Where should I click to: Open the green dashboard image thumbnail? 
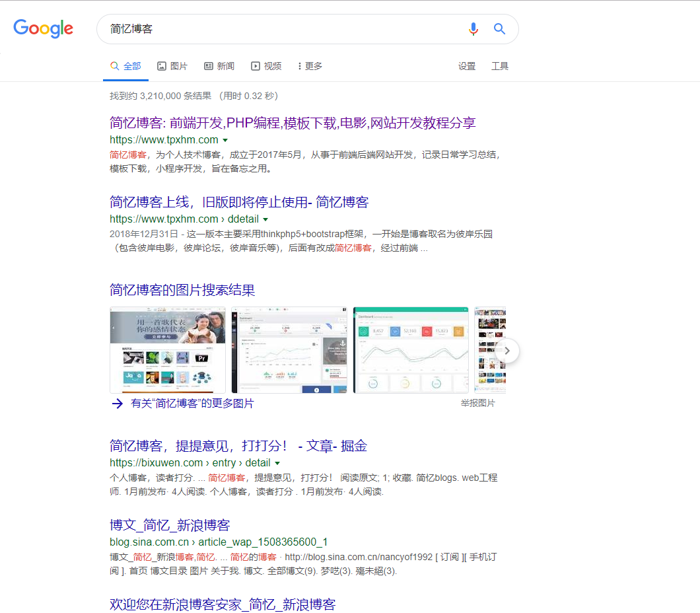(411, 350)
